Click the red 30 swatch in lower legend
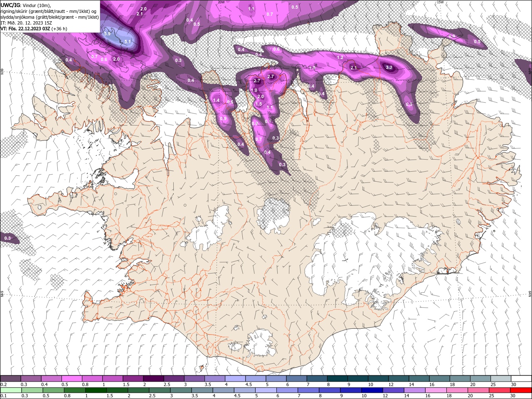The width and height of the screenshot is (532, 399). click(521, 390)
